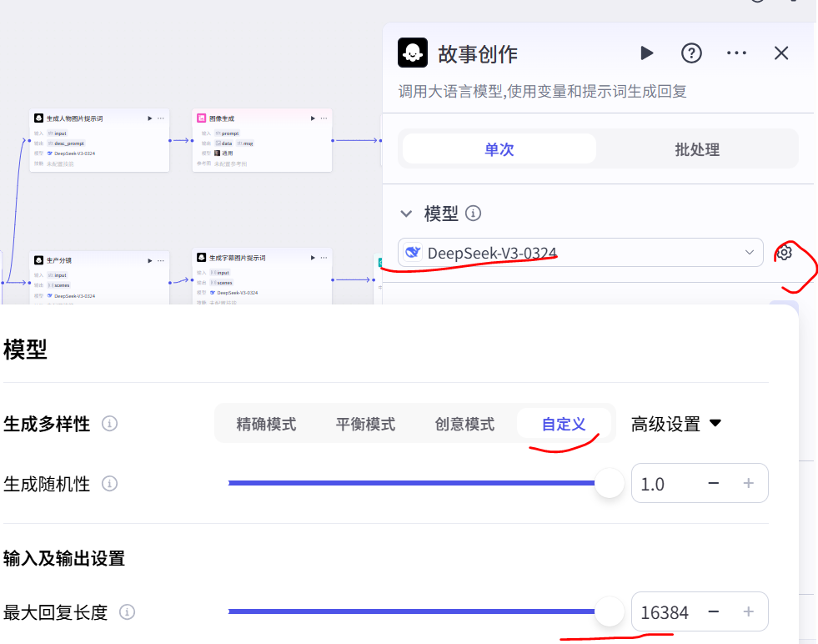Select 精确模式 generation mode
The height and width of the screenshot is (644, 818).
pyautogui.click(x=268, y=423)
